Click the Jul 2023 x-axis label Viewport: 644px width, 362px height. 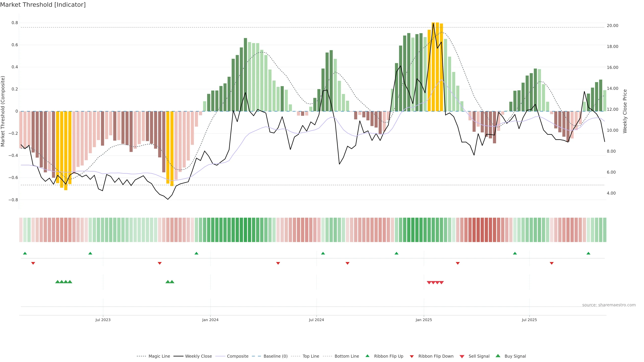(x=103, y=320)
